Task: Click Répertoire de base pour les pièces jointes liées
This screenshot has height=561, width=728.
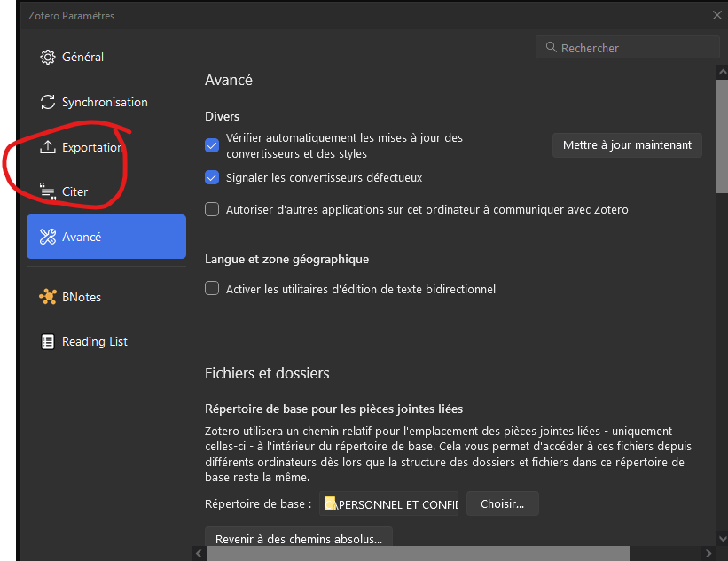Action: (333, 409)
